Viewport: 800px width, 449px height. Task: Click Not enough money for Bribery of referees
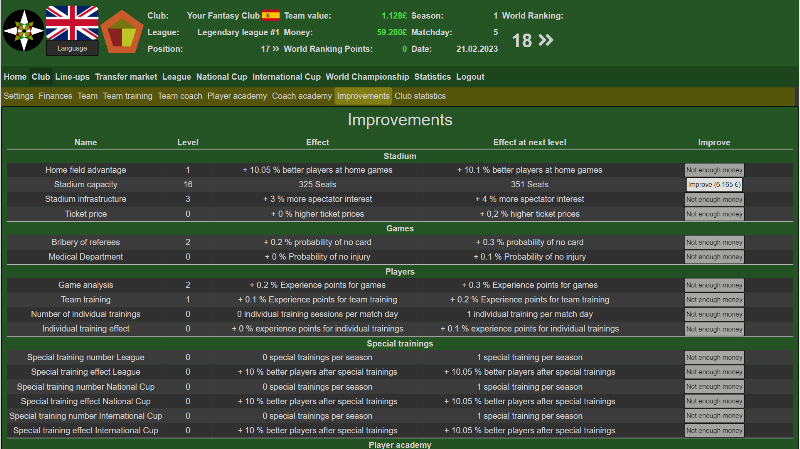click(x=714, y=242)
